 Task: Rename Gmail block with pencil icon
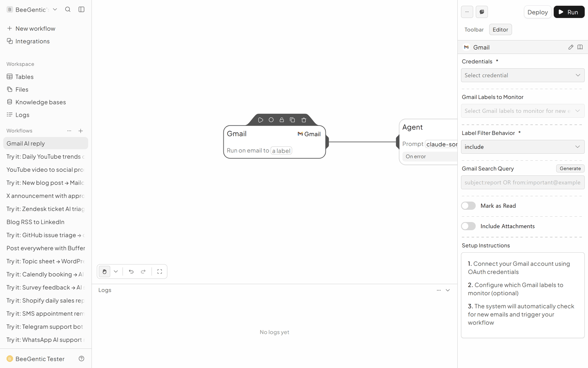(x=571, y=47)
